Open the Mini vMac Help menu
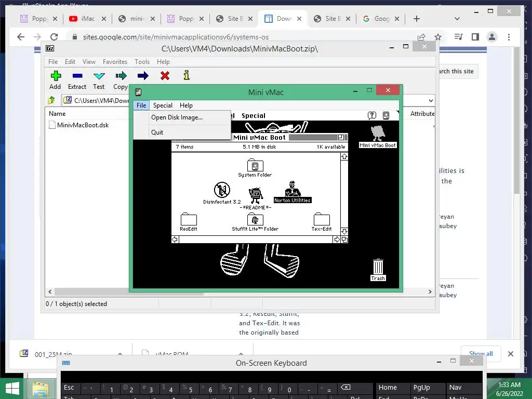Screen dimensions: 532x399 (x=186, y=105)
